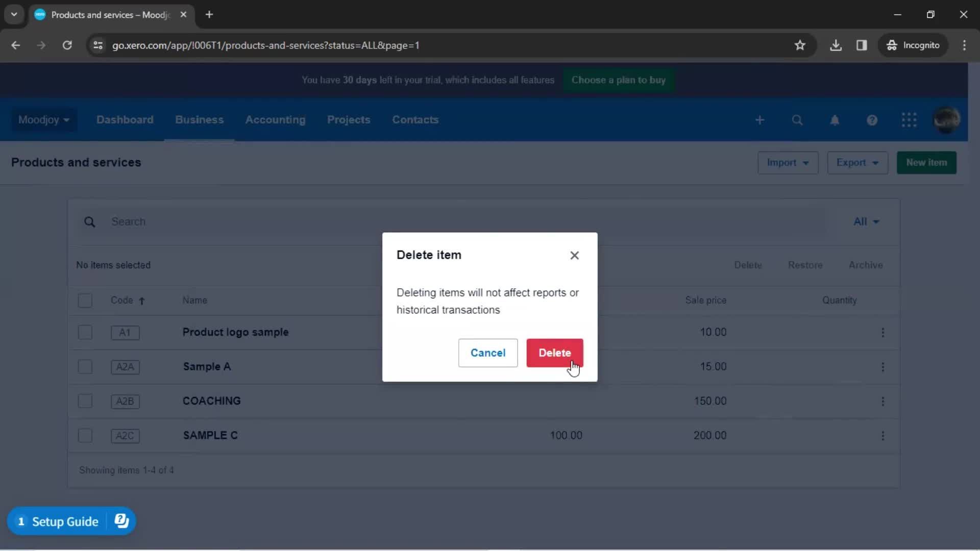Image resolution: width=980 pixels, height=551 pixels.
Task: Open the quick add plus icon in Xero header
Action: click(x=760, y=120)
